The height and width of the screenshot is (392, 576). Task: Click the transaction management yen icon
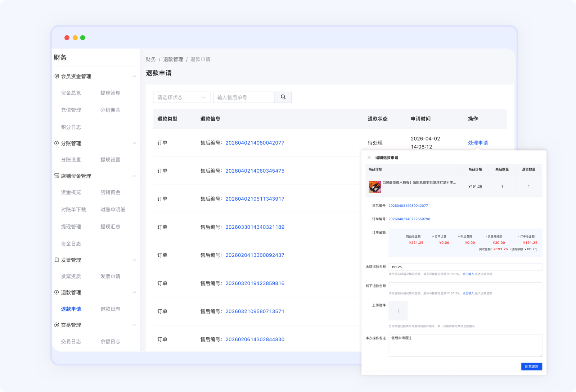(x=57, y=325)
